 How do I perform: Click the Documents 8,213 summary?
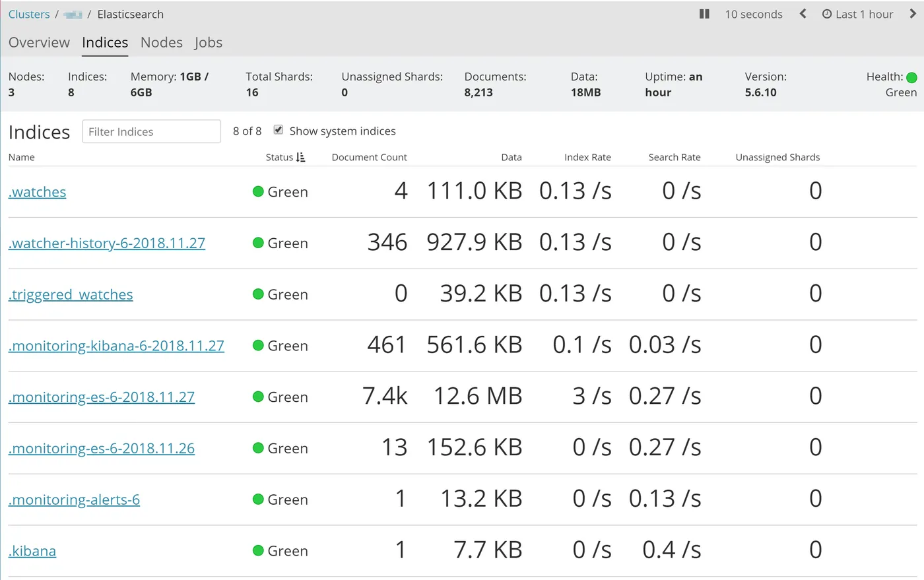click(495, 84)
